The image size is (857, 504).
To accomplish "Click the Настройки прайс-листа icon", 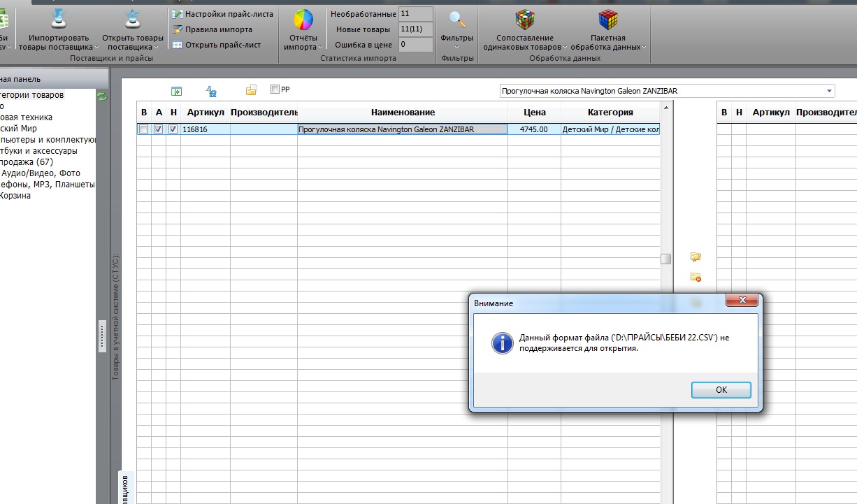I will 177,14.
